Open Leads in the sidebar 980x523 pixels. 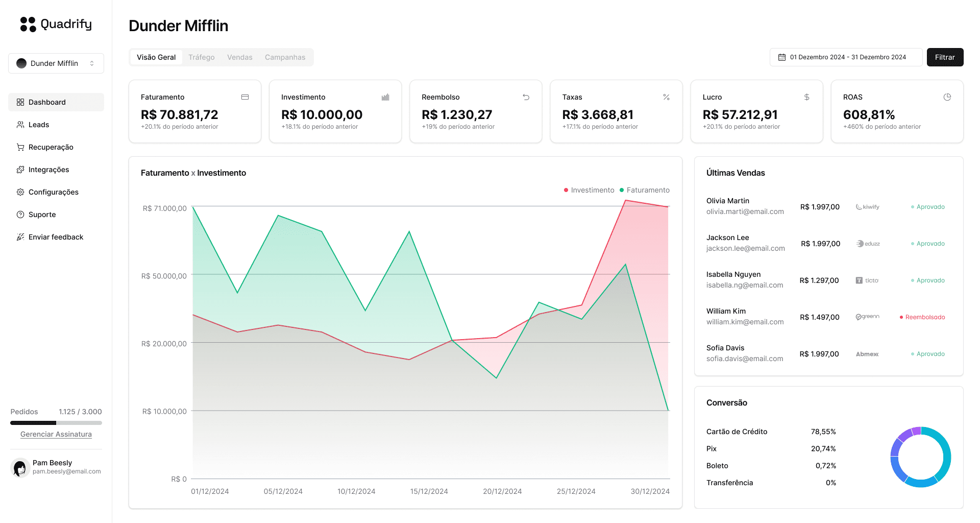[x=39, y=125]
